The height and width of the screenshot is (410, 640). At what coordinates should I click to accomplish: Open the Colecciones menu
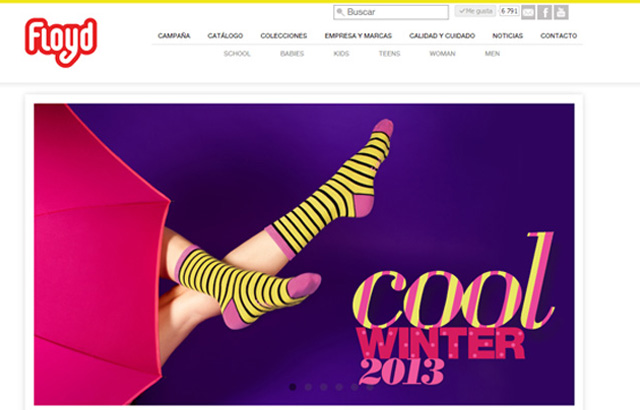point(284,36)
